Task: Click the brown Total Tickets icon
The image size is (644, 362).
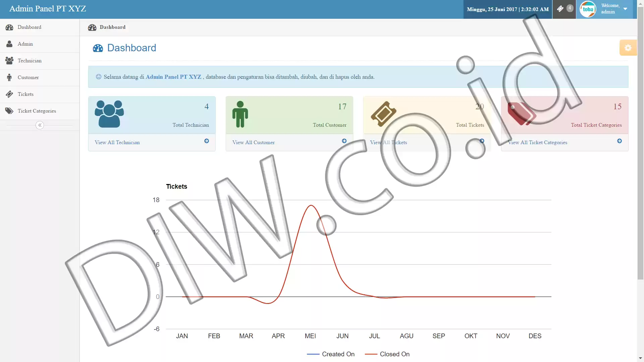Action: point(383,114)
